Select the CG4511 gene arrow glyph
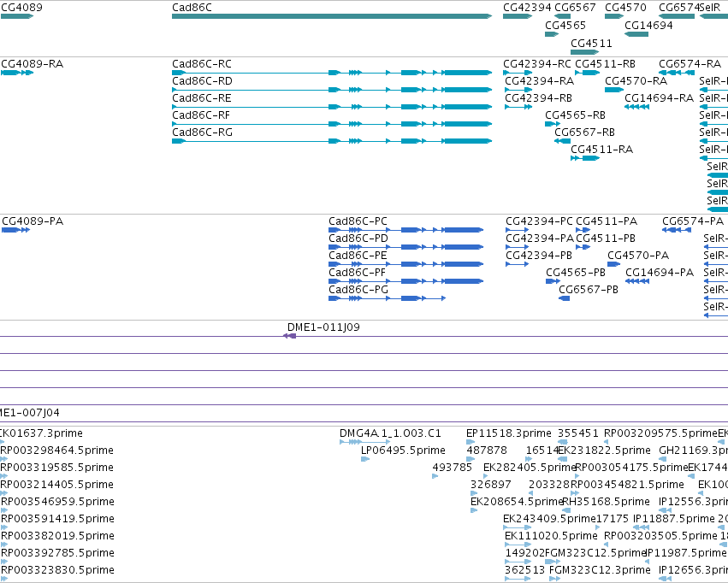The image size is (728, 583). point(585,52)
